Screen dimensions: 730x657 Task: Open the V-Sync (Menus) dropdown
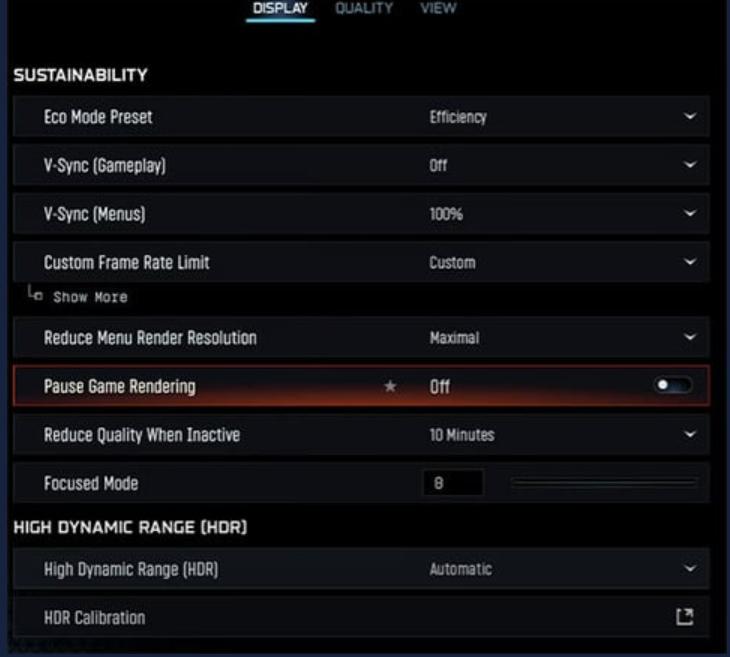[x=690, y=214]
